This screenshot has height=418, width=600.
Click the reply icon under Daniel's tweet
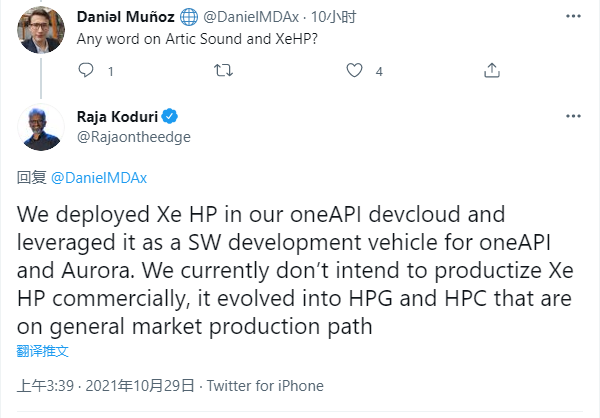[86, 70]
